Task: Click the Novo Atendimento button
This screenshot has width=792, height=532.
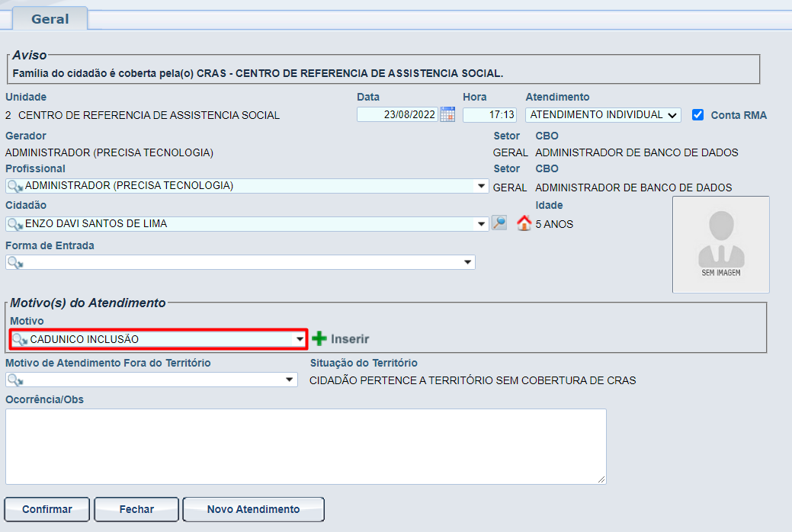Action: tap(253, 509)
